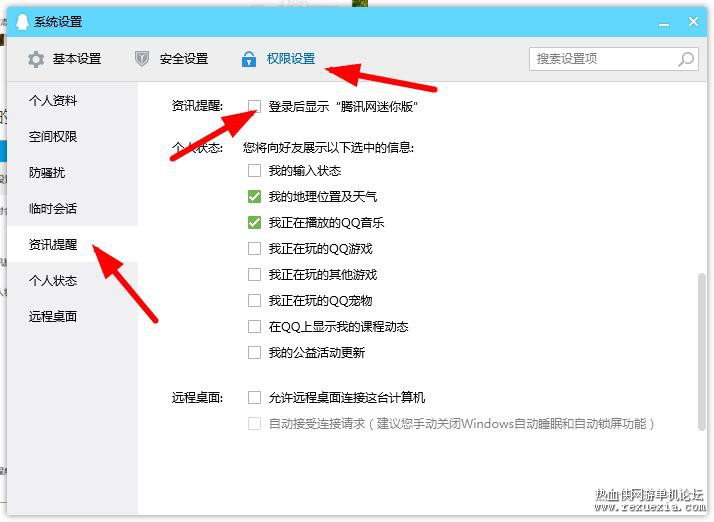Click the vertical scrollbar of settings panel
The height and width of the screenshot is (522, 714).
702,351
